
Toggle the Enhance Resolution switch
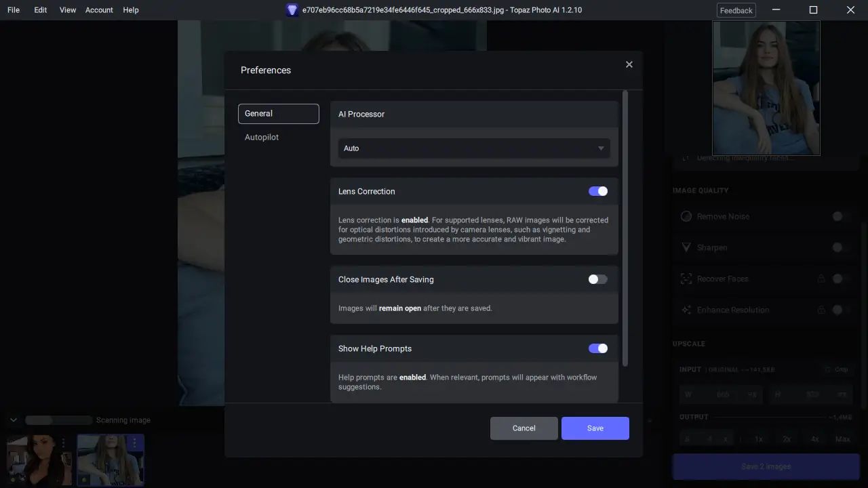841,310
